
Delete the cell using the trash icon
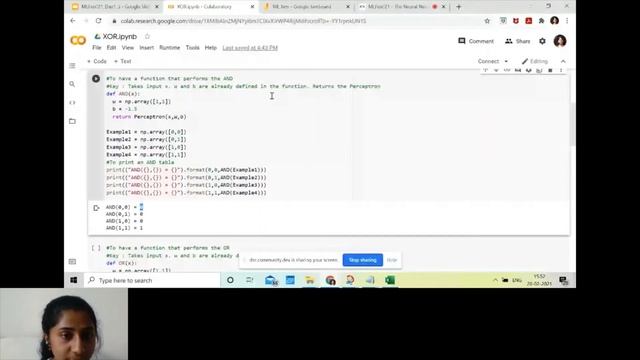click(550, 71)
